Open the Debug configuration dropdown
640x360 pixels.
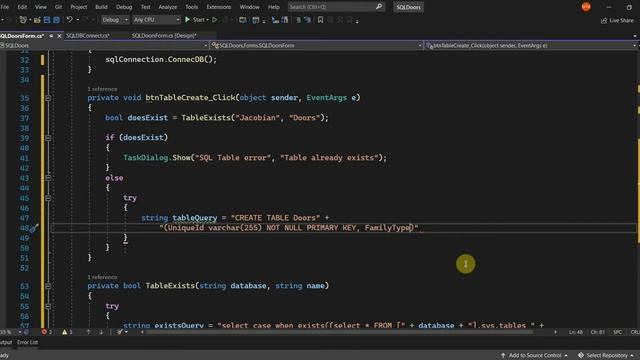point(115,20)
